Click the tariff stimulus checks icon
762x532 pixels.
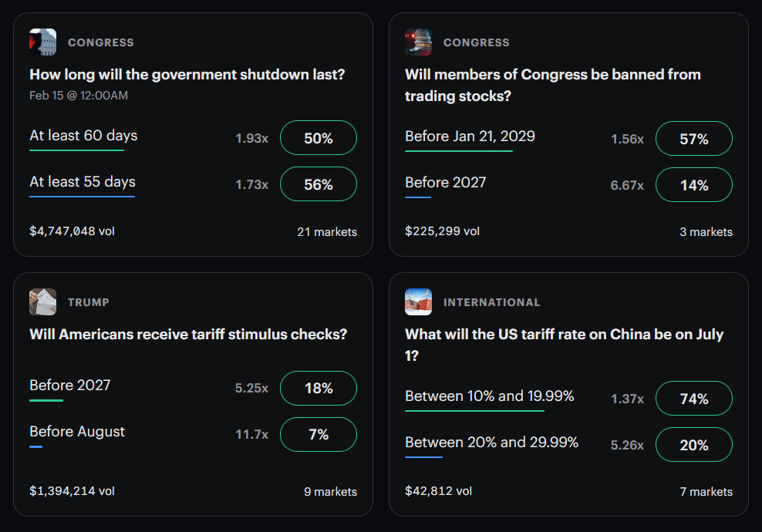[x=43, y=301]
